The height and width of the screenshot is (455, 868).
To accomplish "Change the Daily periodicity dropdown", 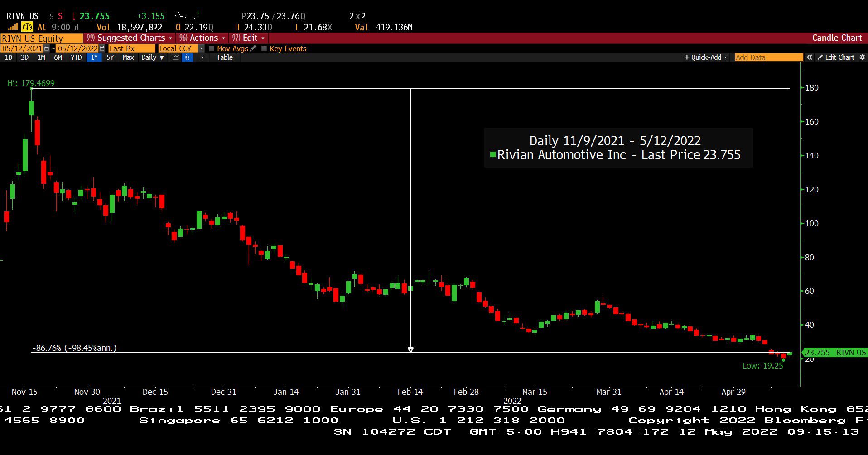I will (x=153, y=57).
